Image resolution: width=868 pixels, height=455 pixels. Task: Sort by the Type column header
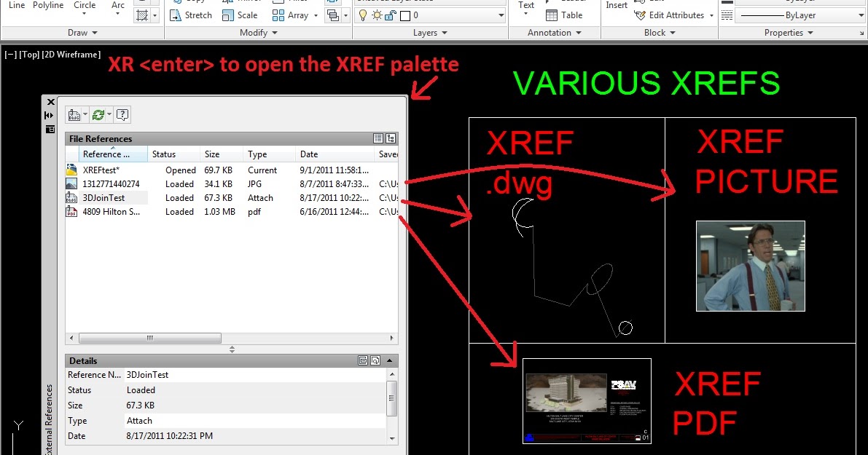click(x=269, y=154)
